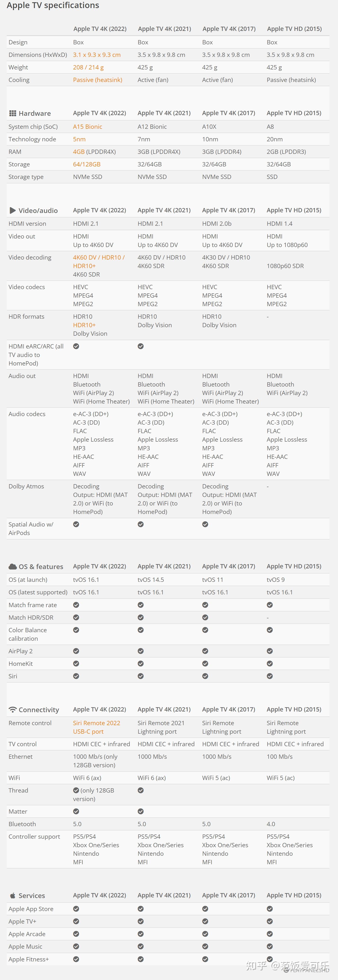Click Siri checkmark for Apple TV 4K (2021)
The height and width of the screenshot is (980, 338).
point(141,676)
